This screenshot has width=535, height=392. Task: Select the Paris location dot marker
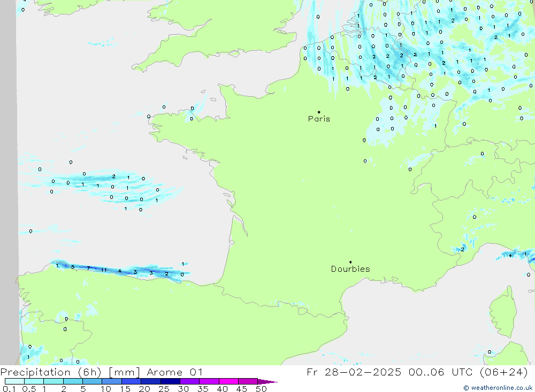pos(319,112)
